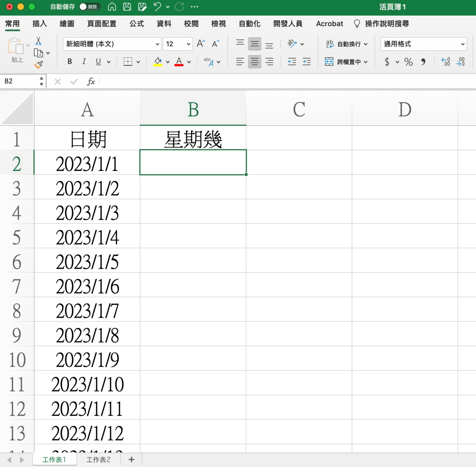Click the Save disk icon
The height and width of the screenshot is (467, 476).
click(127, 7)
